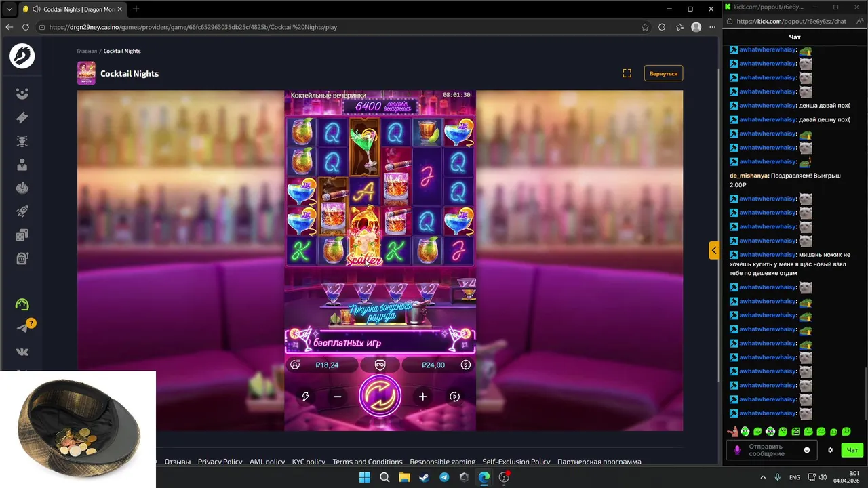Image resolution: width=868 pixels, height=488 pixels.
Task: Click the browser address bar URL
Action: 193,27
